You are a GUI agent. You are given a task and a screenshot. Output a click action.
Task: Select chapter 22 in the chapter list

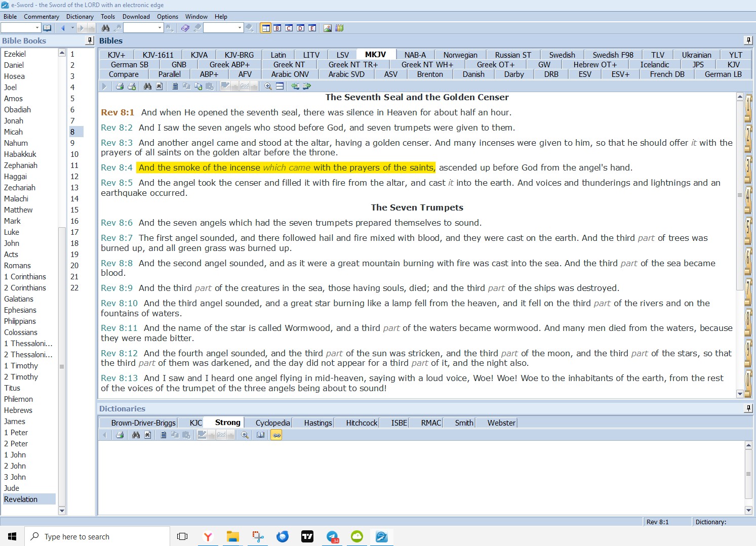tap(74, 287)
